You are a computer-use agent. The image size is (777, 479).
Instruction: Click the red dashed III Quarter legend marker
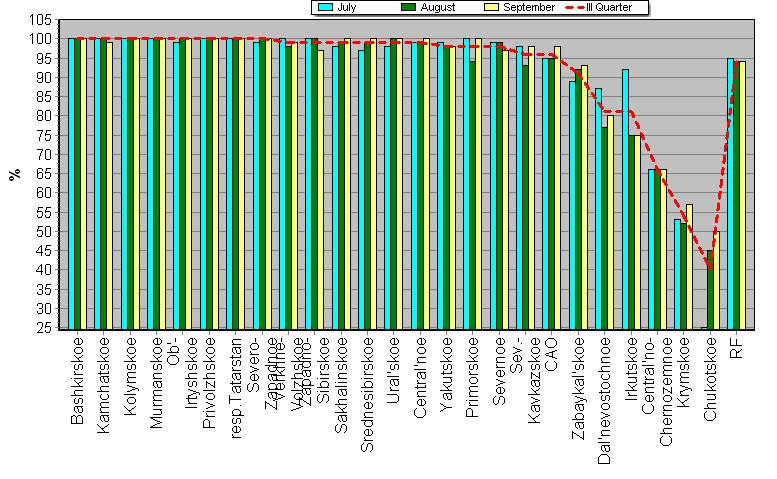574,7
